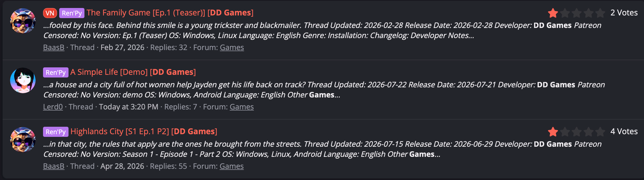The width and height of the screenshot is (644, 180).
Task: Click fifth rating star on The Family Game
Action: [600, 13]
